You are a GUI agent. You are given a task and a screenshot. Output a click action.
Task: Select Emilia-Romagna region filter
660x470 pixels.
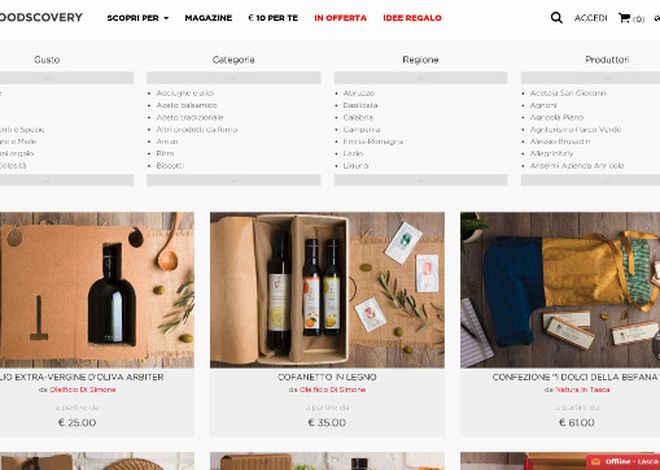[373, 142]
